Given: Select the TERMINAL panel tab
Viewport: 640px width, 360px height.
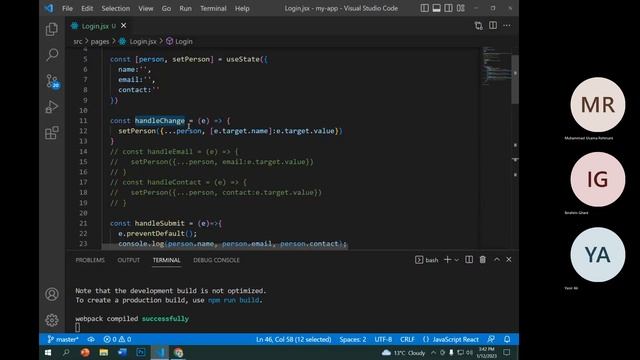Looking at the screenshot, I should (167, 260).
